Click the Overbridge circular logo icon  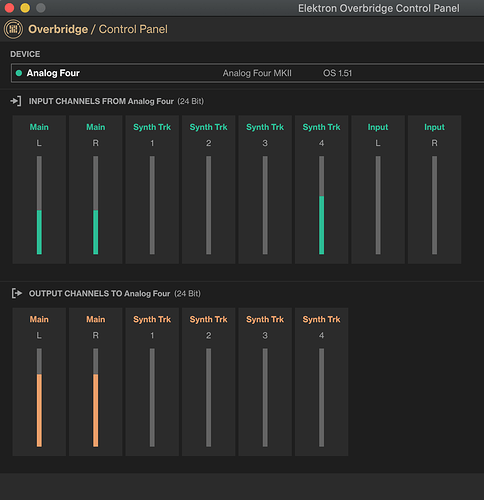pyautogui.click(x=13, y=29)
